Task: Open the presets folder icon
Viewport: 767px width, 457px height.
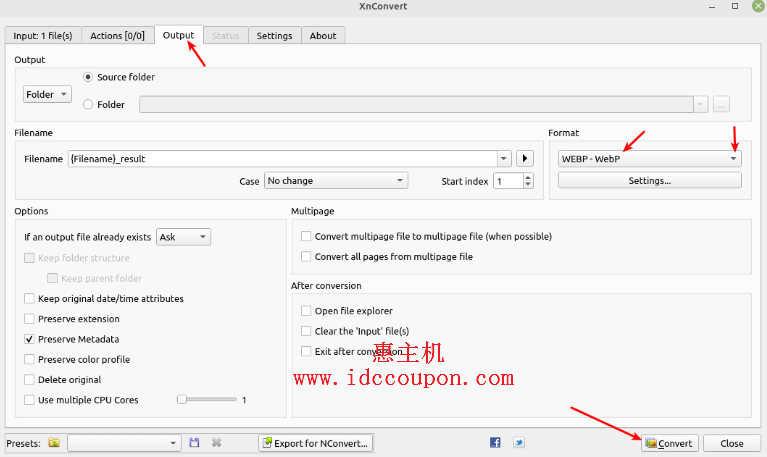Action: coord(54,443)
